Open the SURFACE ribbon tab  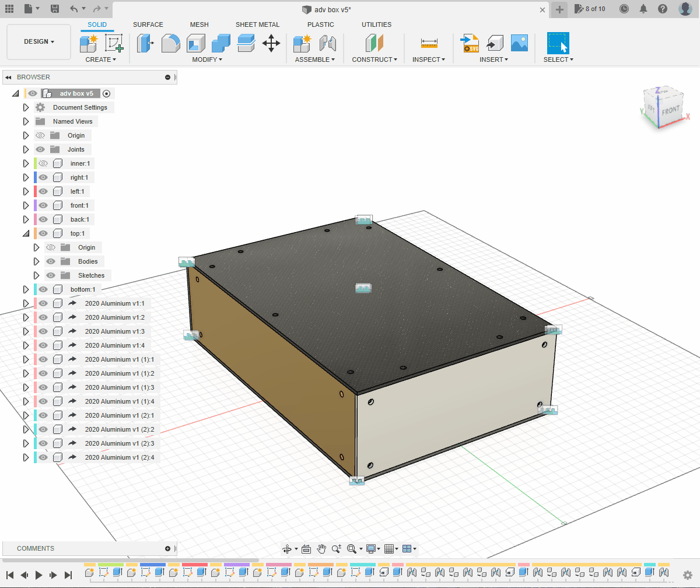pyautogui.click(x=148, y=24)
